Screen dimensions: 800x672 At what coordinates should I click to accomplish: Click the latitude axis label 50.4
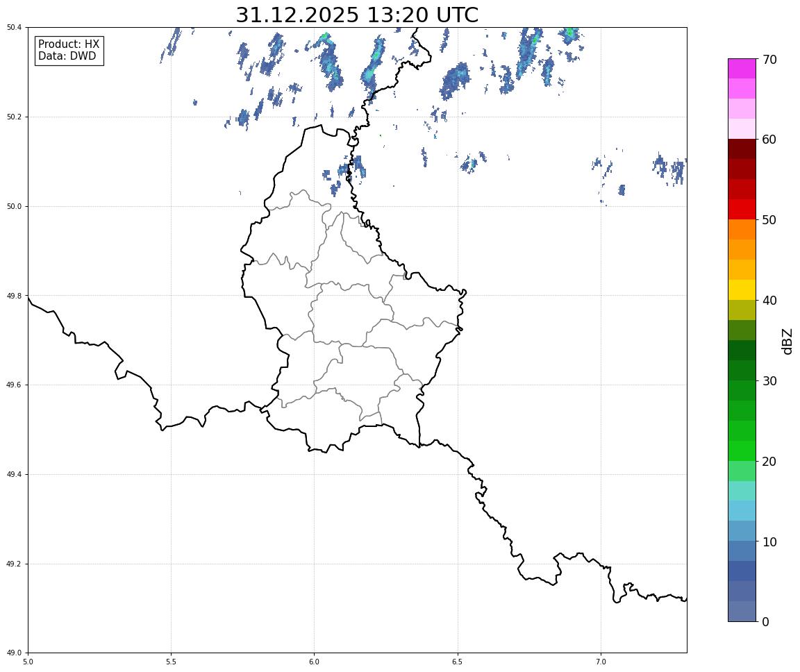[x=14, y=28]
